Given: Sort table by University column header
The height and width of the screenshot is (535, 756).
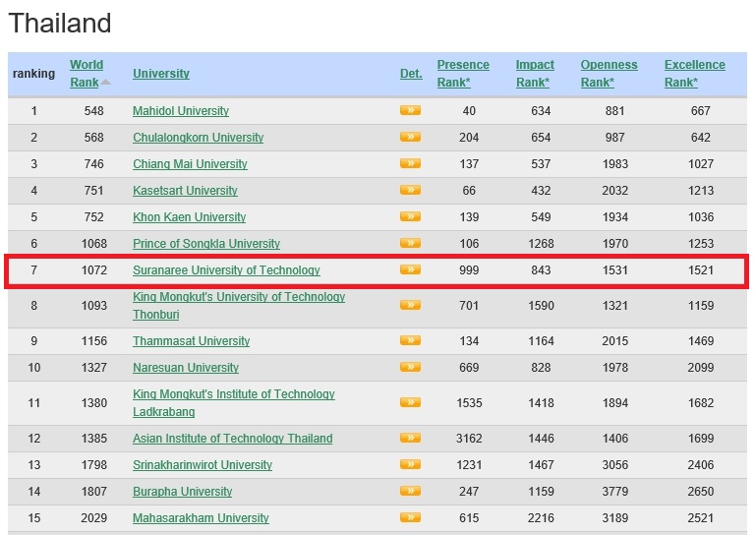Looking at the screenshot, I should 161,74.
